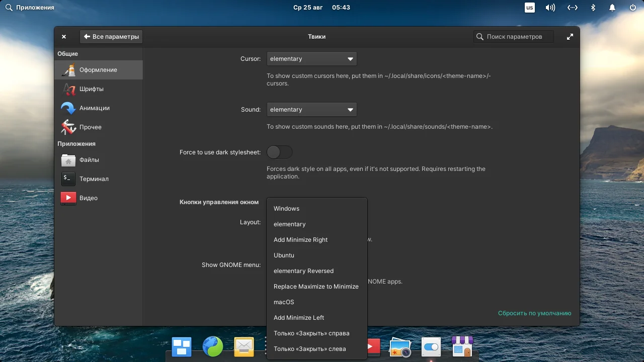Open the Cursor theme dropdown

pos(311,58)
